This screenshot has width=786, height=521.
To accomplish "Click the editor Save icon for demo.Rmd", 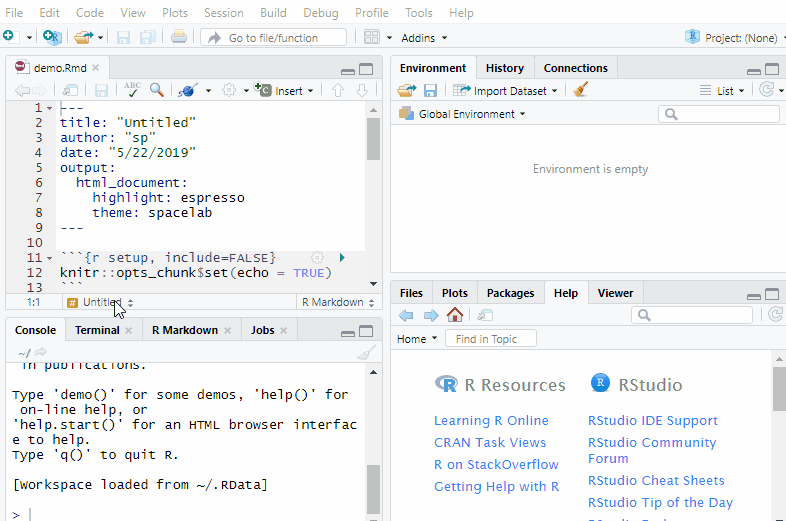I will 101,91.
